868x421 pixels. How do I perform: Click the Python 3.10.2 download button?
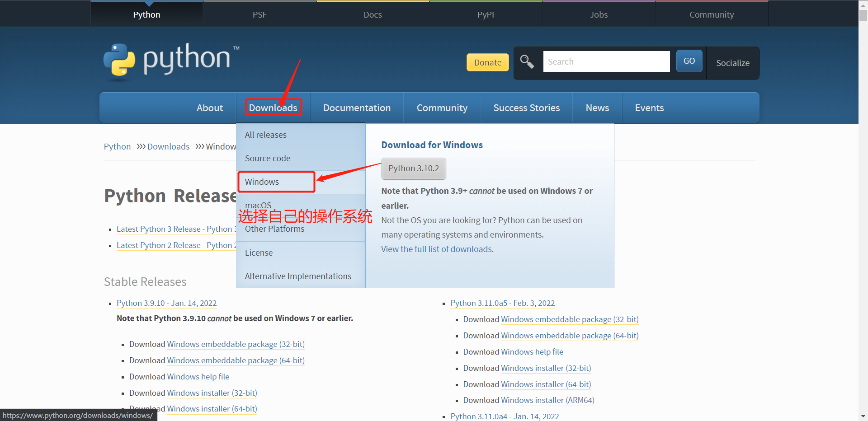click(x=414, y=168)
